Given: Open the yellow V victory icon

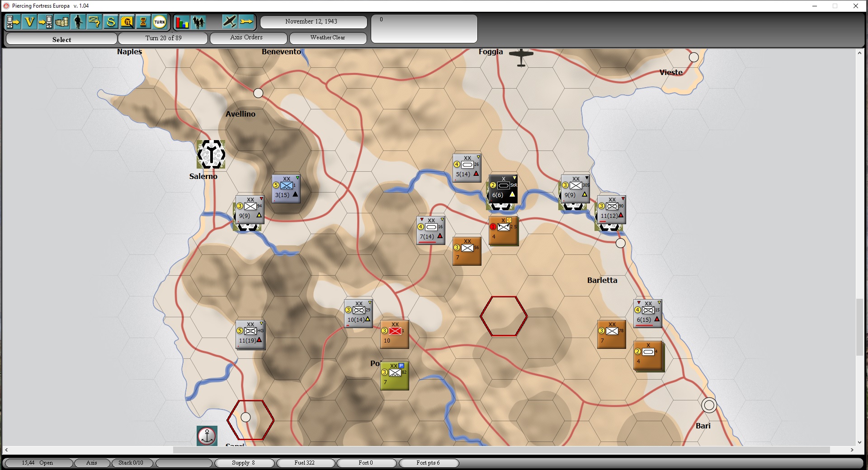Looking at the screenshot, I should pyautogui.click(x=29, y=22).
